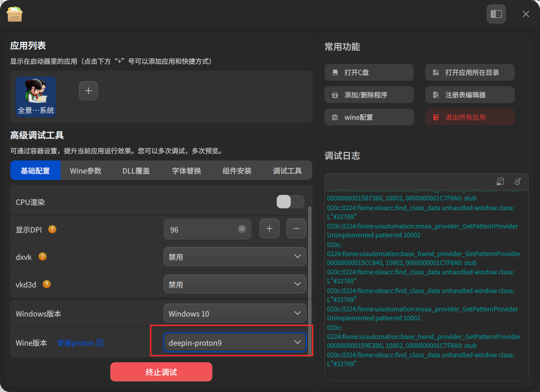Expand the Wine版本 deepin-proton9 dropdown
Screen dimensions: 540x392
point(235,342)
